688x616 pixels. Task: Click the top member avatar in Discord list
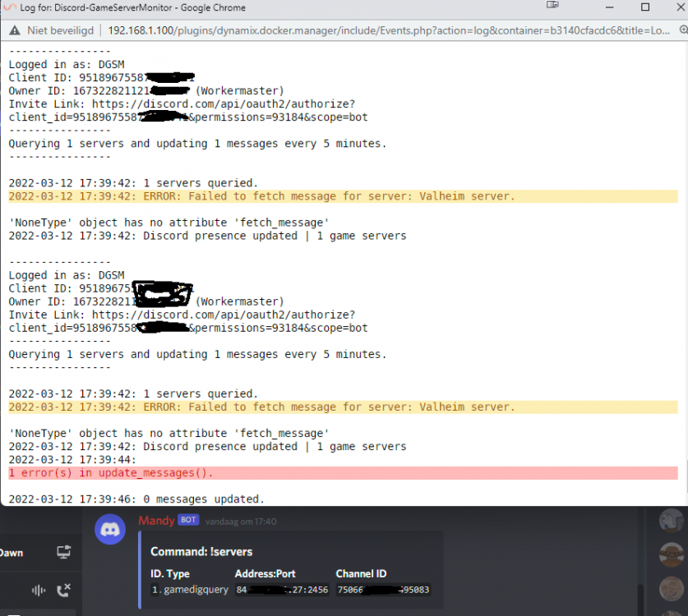click(672, 521)
